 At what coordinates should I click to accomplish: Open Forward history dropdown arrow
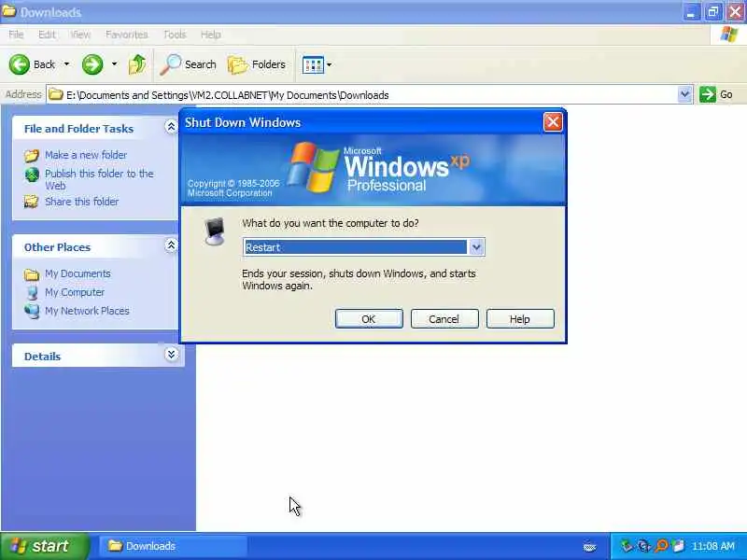[x=114, y=63]
